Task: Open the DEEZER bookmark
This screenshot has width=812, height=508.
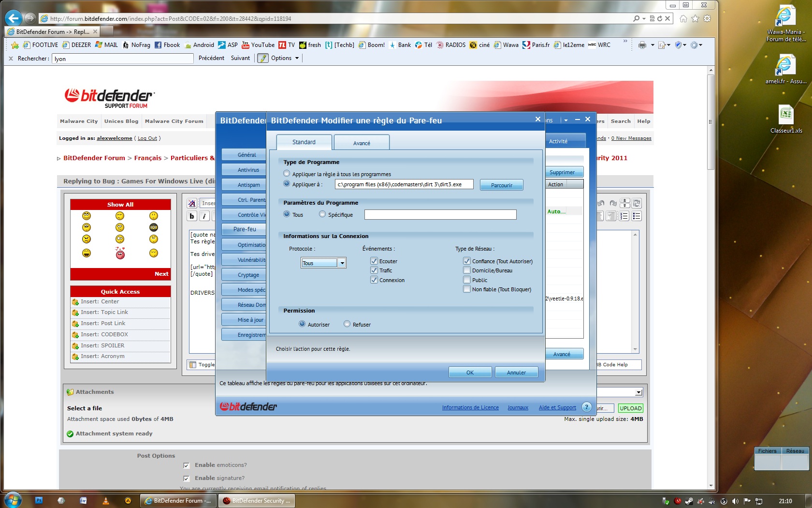Action: tap(76, 45)
